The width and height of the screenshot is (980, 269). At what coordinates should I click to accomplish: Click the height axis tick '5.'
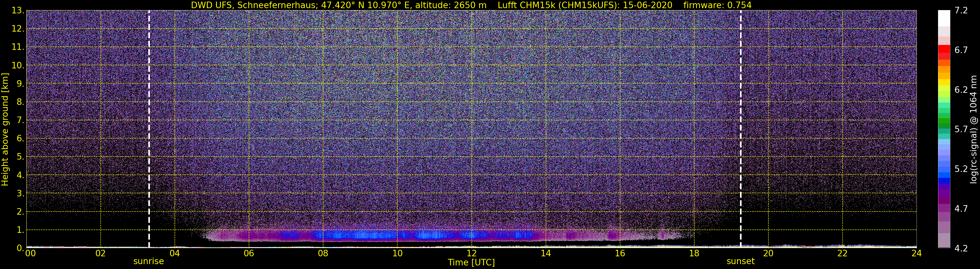pyautogui.click(x=20, y=157)
